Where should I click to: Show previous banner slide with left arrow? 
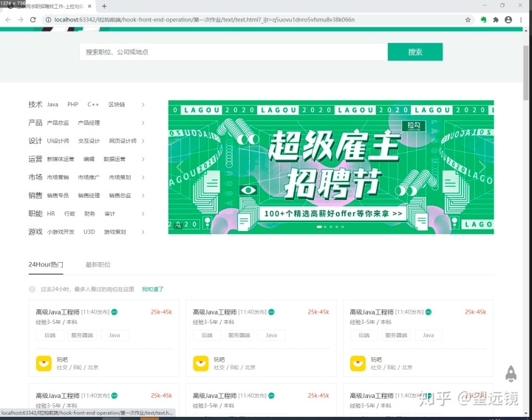(180, 167)
